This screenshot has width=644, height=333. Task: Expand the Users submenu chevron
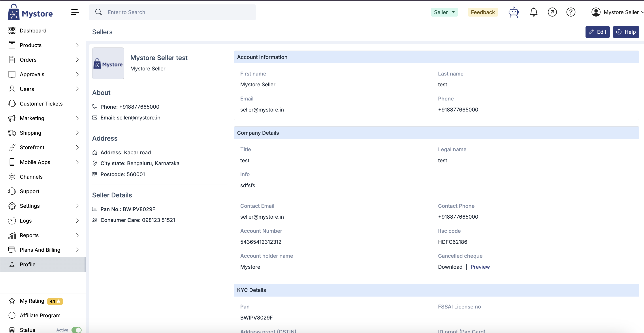point(77,89)
